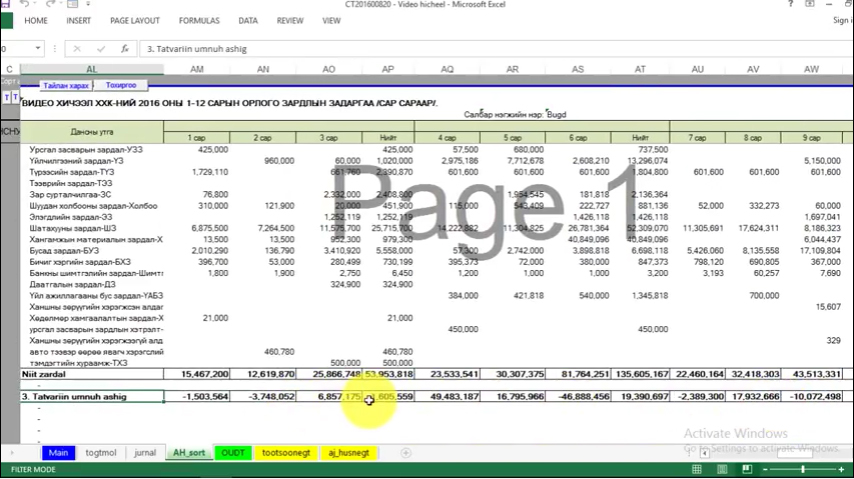This screenshot has width=854, height=479.
Task: Open the PAGE LAYOUT ribbon tab
Action: 134,20
